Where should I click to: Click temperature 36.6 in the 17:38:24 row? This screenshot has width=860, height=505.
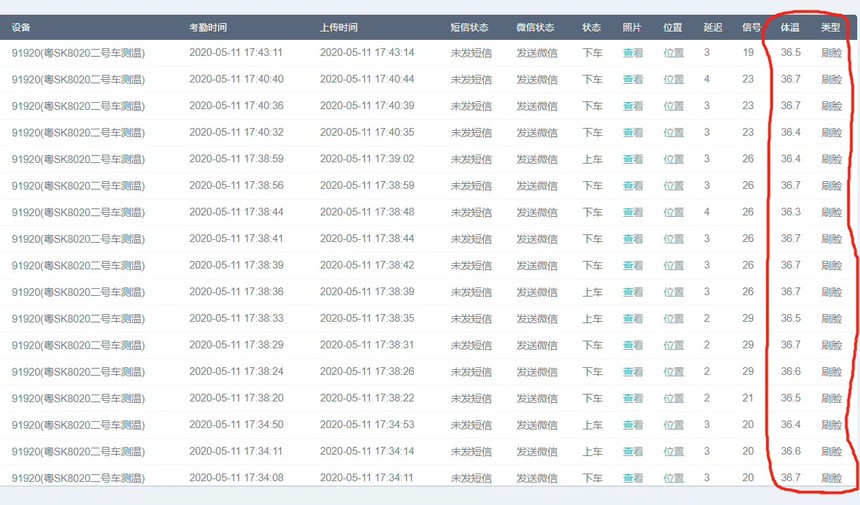tap(791, 372)
